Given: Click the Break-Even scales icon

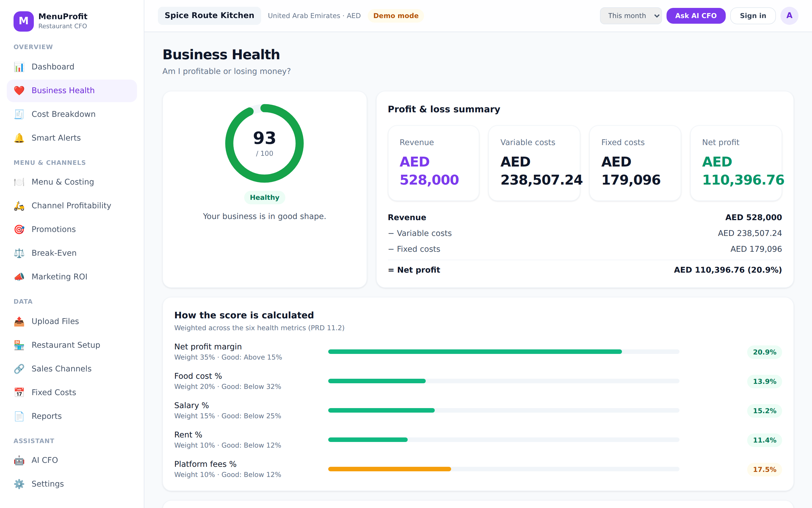Looking at the screenshot, I should point(19,253).
